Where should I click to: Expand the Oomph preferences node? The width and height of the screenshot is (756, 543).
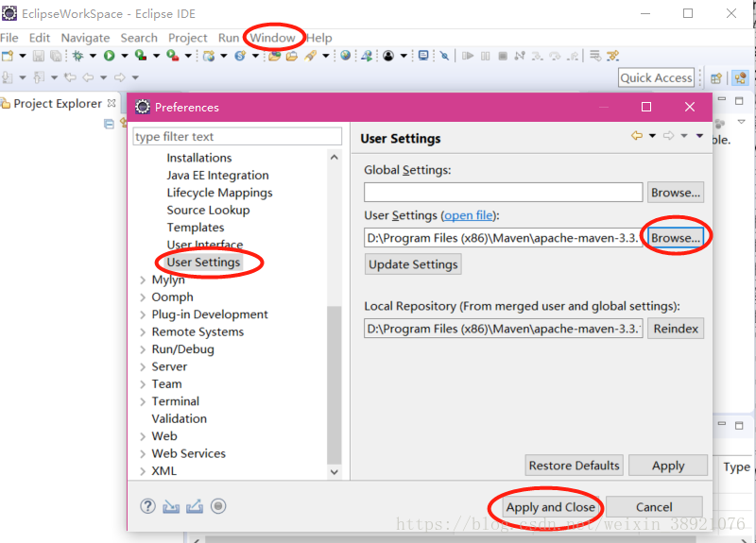143,297
